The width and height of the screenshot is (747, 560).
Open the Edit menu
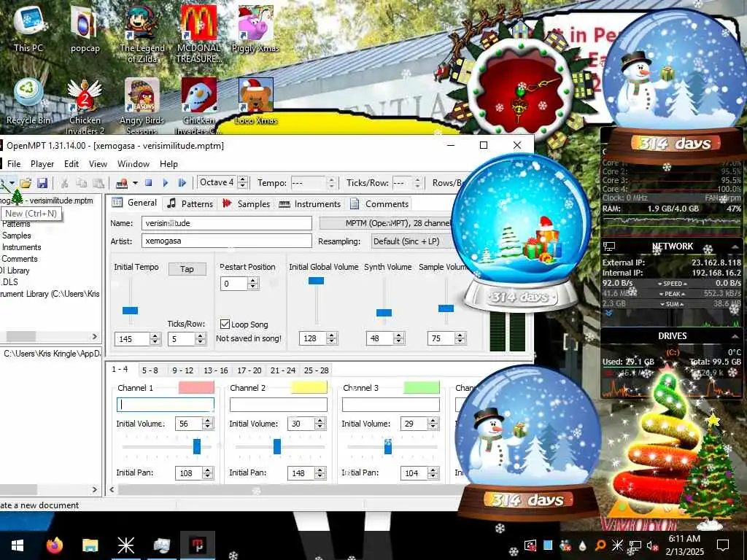[71, 164]
